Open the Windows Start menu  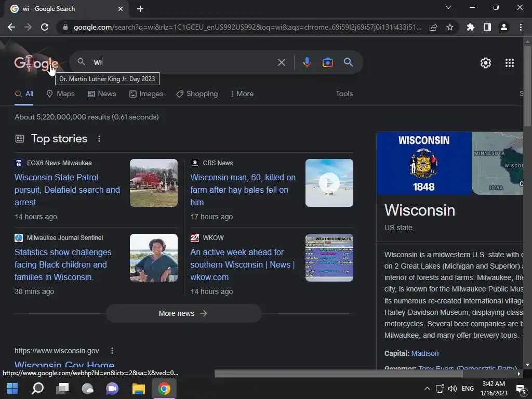click(12, 389)
